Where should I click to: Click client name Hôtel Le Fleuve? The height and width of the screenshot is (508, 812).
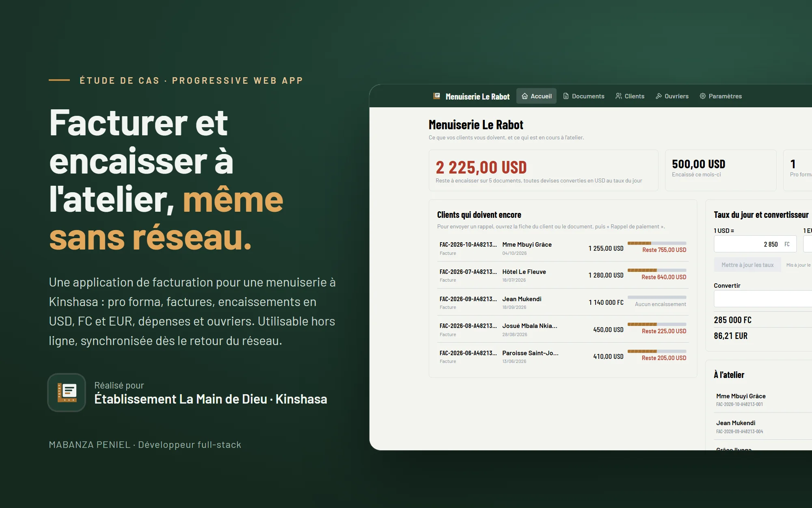point(524,272)
